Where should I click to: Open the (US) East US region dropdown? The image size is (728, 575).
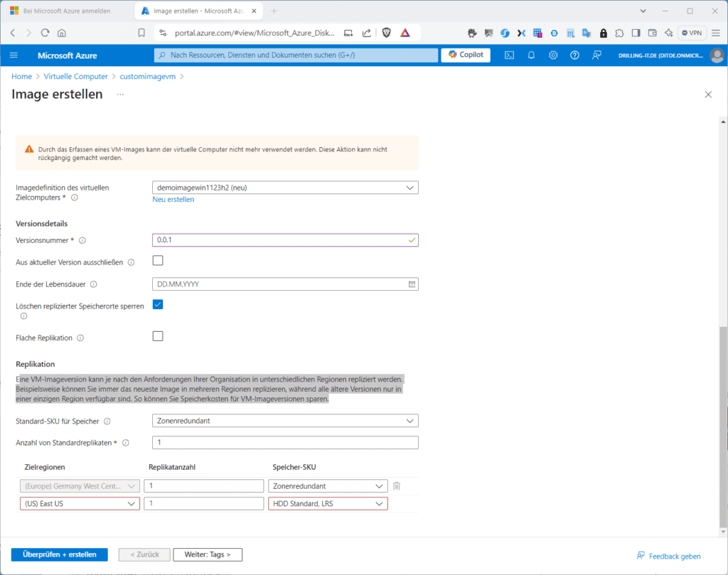pyautogui.click(x=80, y=503)
